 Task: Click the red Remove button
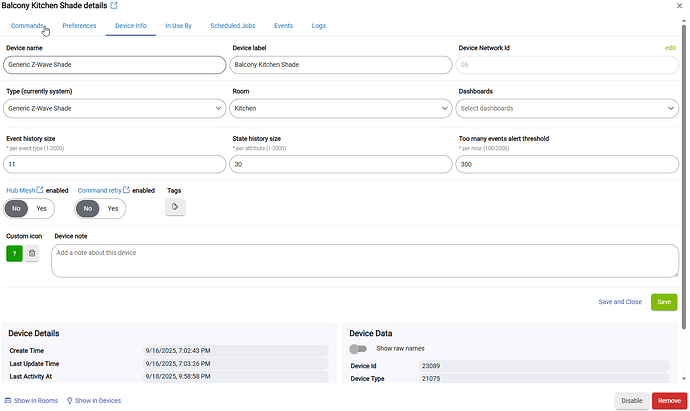point(667,401)
